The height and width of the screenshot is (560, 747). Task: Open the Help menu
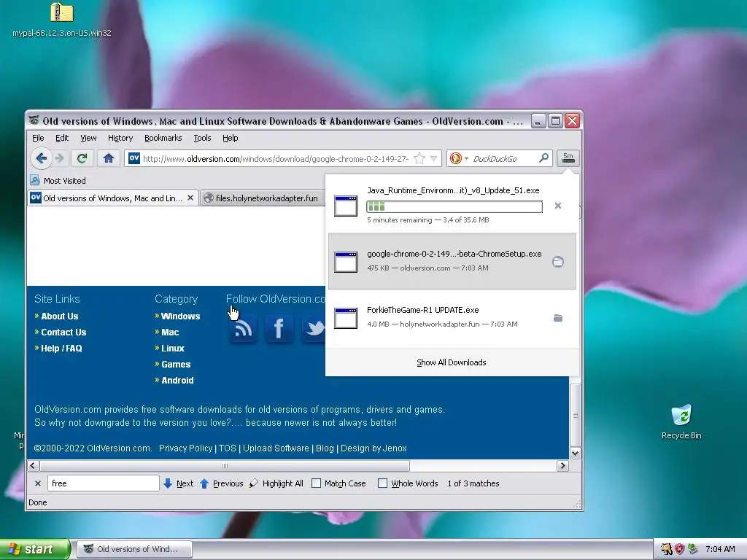click(230, 138)
